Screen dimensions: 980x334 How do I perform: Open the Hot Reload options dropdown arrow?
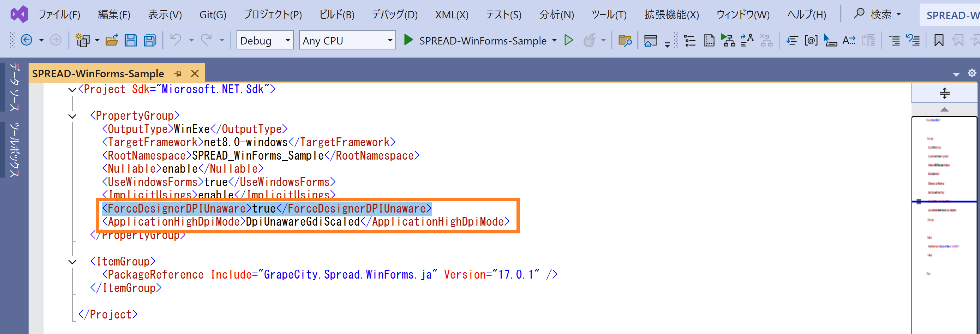tap(603, 40)
